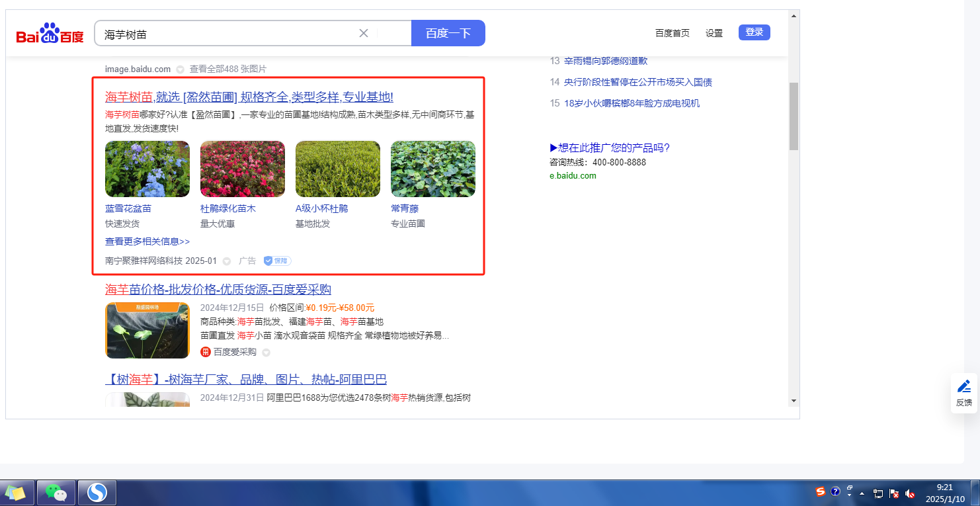Click the 登录 login button
The width and height of the screenshot is (980, 506).
click(754, 32)
